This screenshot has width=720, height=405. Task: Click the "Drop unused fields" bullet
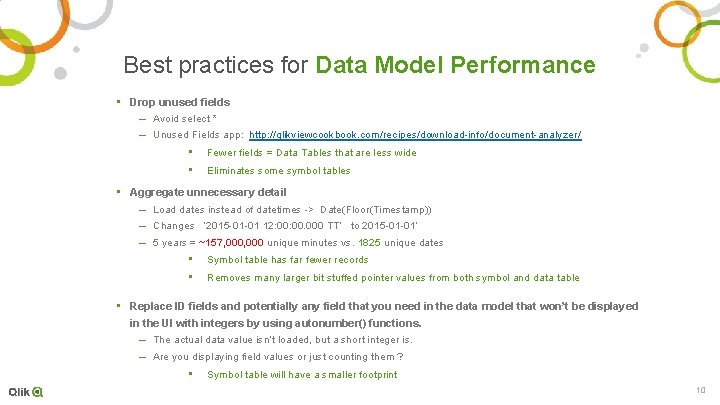[179, 102]
